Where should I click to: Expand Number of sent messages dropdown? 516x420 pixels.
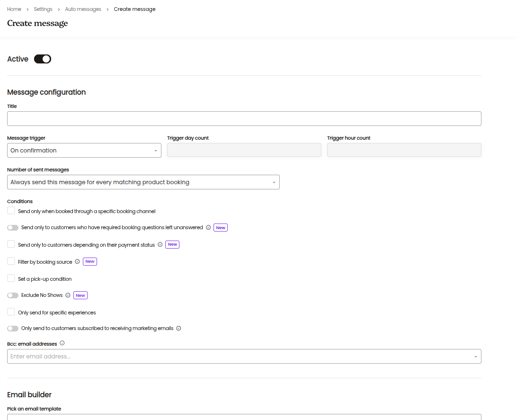point(143,182)
